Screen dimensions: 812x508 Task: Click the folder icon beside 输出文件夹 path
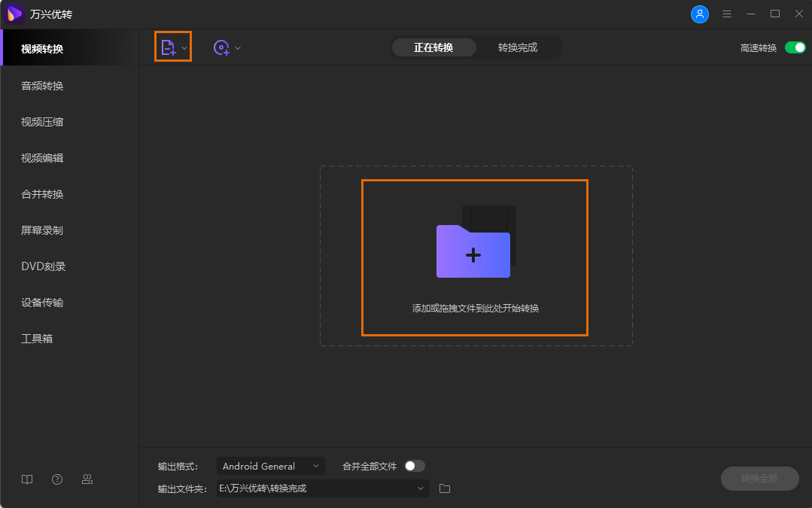click(444, 488)
